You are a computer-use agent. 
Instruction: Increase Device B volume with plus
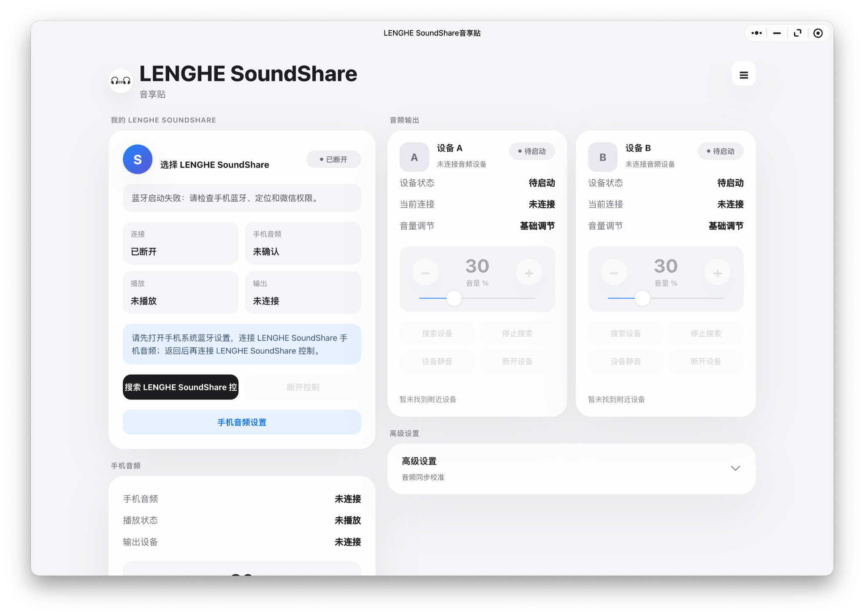[718, 273]
